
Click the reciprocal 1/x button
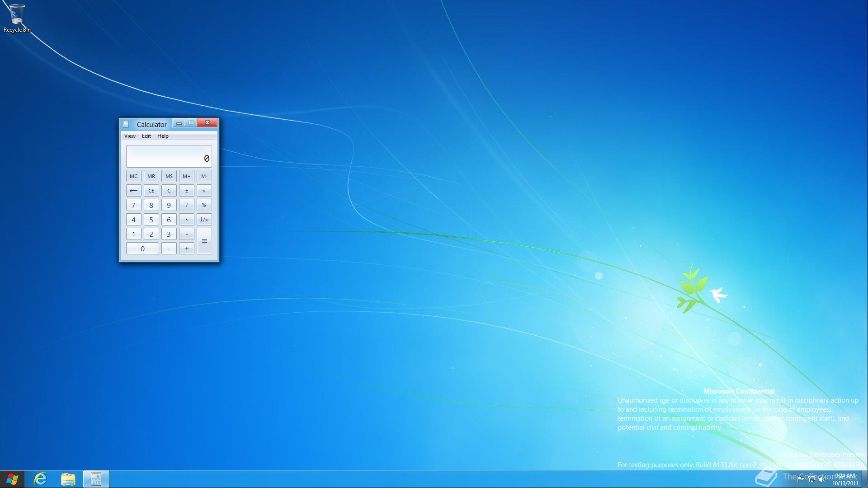204,220
